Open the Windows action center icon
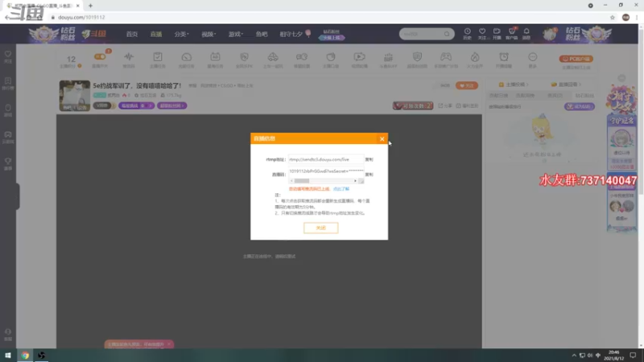 click(x=633, y=356)
